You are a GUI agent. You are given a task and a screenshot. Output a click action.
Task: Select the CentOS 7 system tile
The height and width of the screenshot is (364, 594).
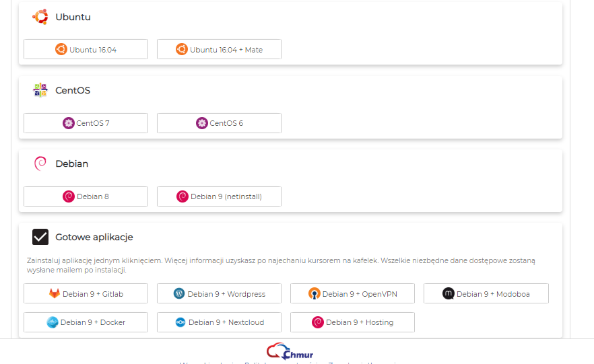86,123
